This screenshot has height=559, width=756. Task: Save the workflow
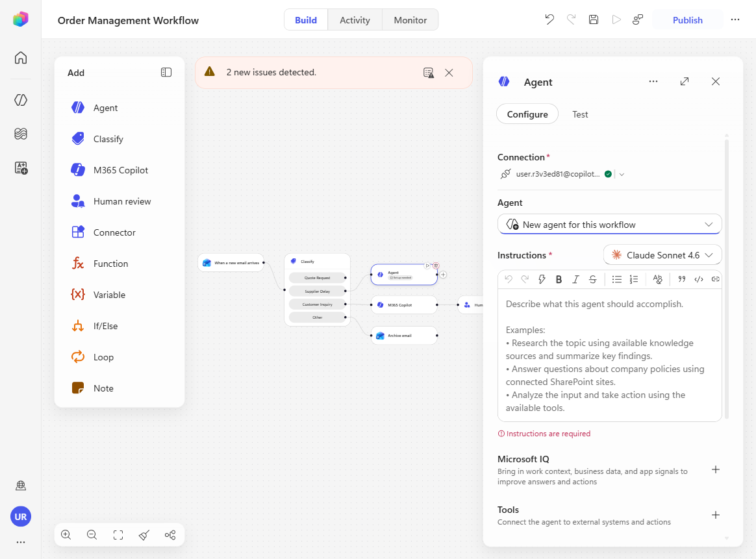(594, 19)
